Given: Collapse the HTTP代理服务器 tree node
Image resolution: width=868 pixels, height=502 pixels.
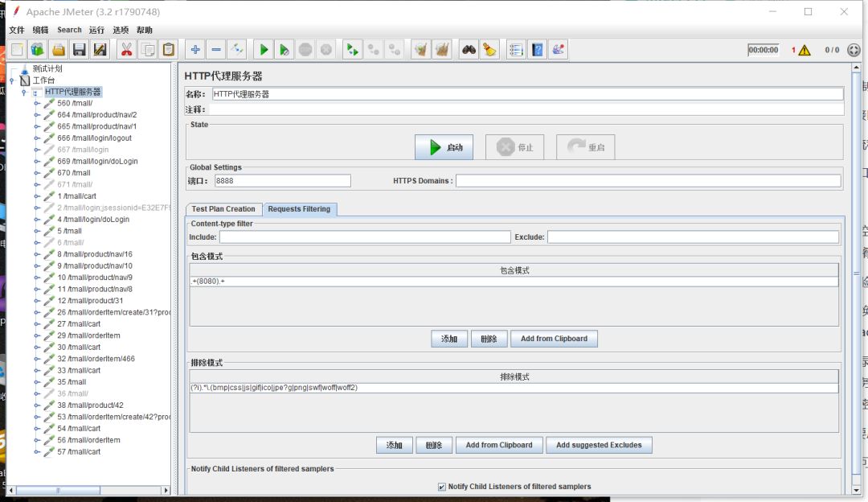Looking at the screenshot, I should (x=24, y=93).
